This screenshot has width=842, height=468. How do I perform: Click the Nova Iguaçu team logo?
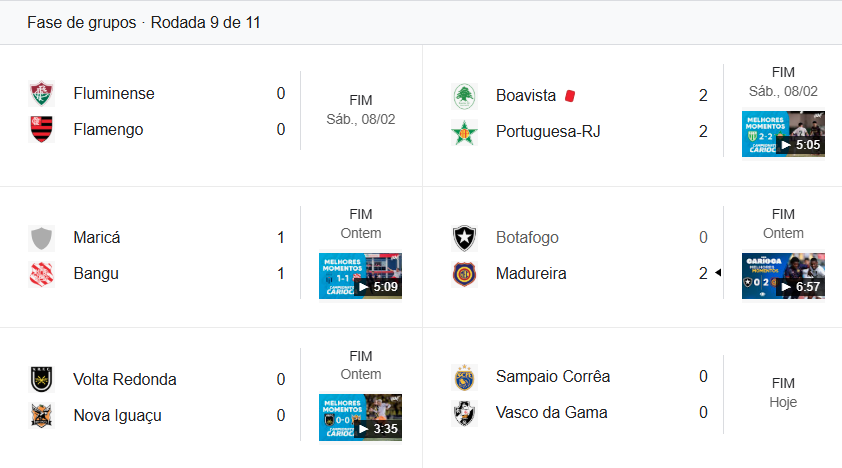pyautogui.click(x=41, y=416)
